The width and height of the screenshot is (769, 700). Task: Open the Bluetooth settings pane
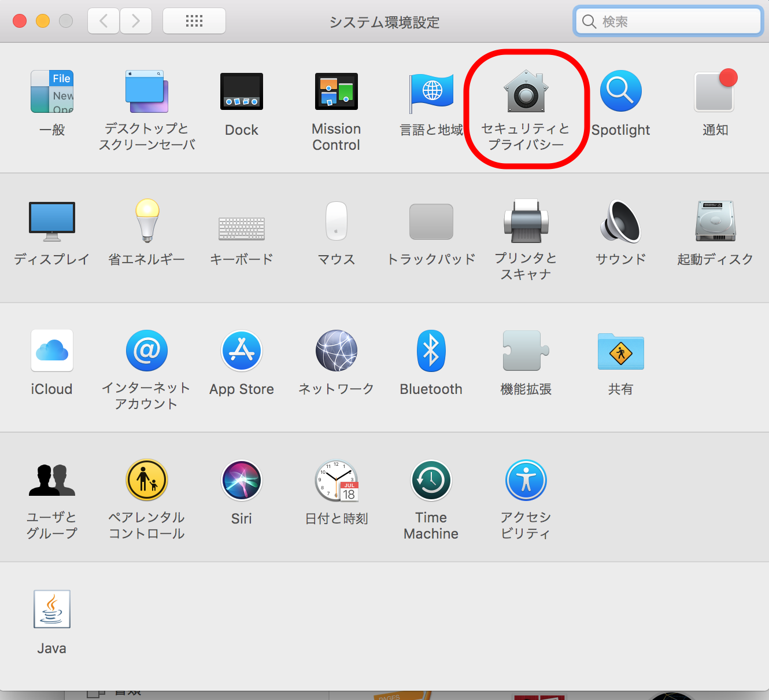(431, 351)
